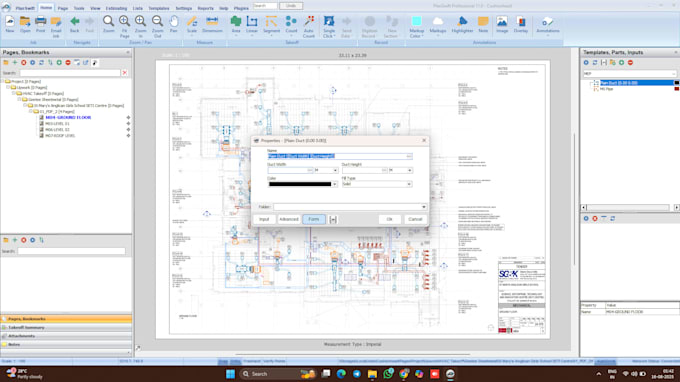680x382 pixels.
Task: Click Cancel in the Properties dialog
Action: click(415, 219)
